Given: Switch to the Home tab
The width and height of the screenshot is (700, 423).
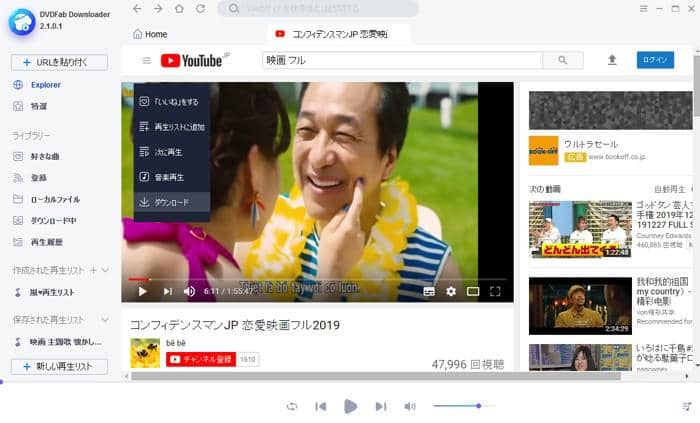Looking at the screenshot, I should click(150, 34).
